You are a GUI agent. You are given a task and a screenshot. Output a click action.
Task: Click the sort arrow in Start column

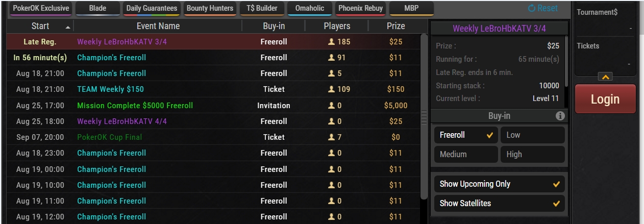tap(68, 27)
